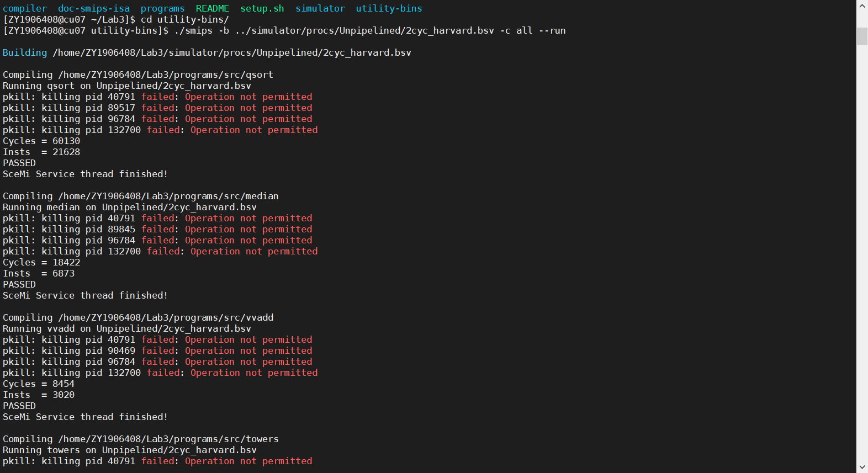The height and width of the screenshot is (473, 868).
Task: Click 'Insts = 3020' value
Action: (39, 395)
